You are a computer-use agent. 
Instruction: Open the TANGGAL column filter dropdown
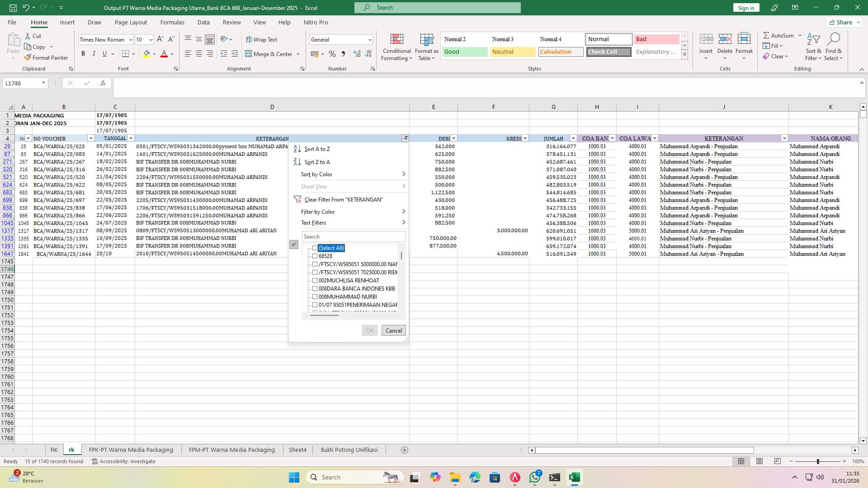(x=131, y=138)
